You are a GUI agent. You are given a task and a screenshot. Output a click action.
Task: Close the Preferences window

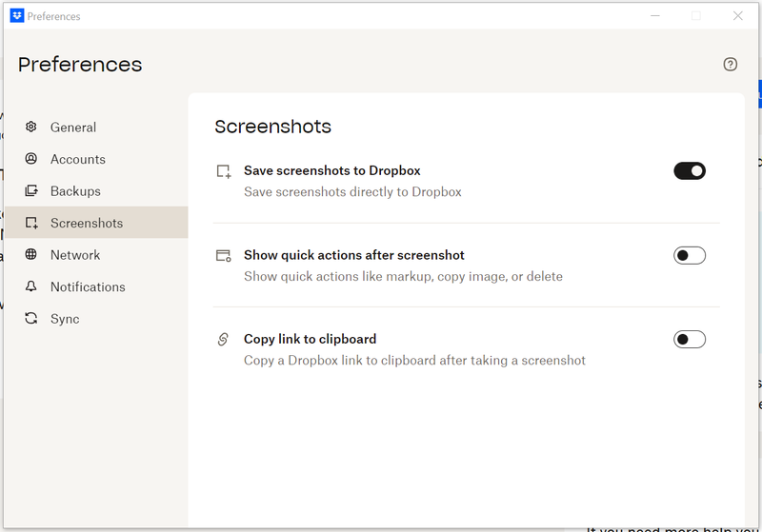737,16
